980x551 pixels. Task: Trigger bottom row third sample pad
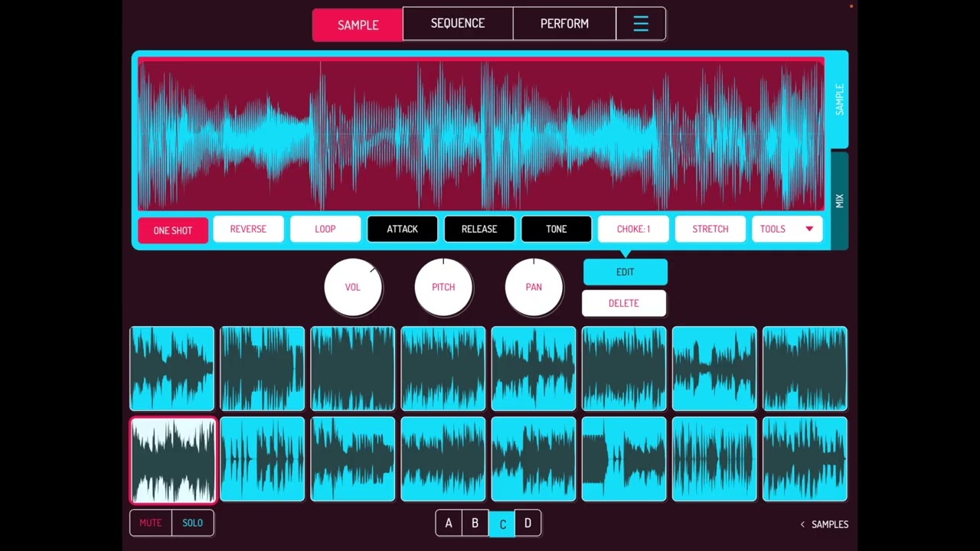pos(353,459)
